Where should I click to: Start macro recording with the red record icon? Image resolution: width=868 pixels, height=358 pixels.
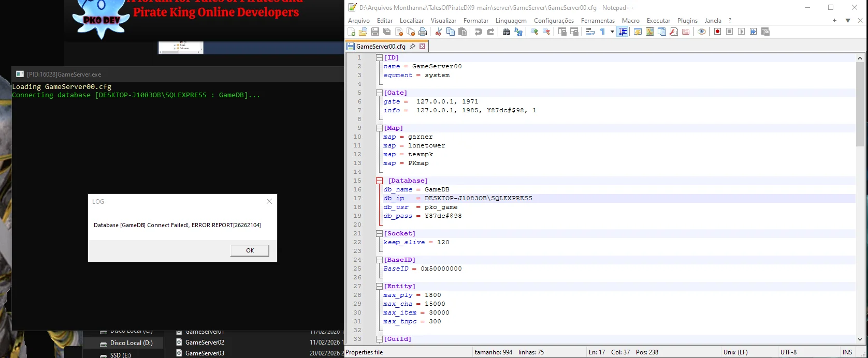717,32
